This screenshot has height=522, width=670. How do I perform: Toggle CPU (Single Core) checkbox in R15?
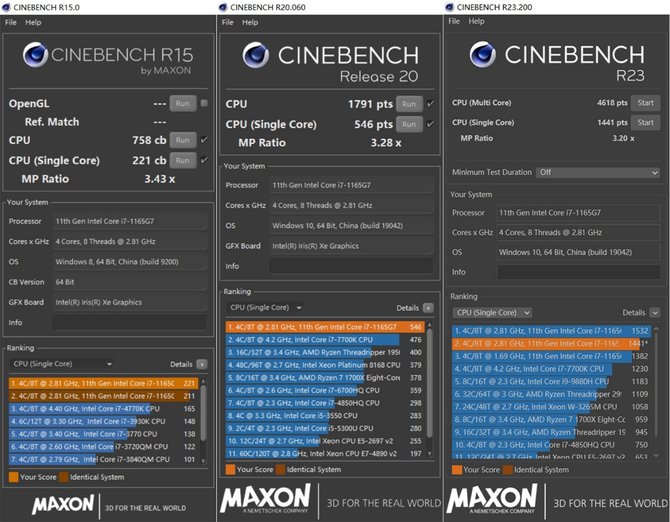(204, 160)
